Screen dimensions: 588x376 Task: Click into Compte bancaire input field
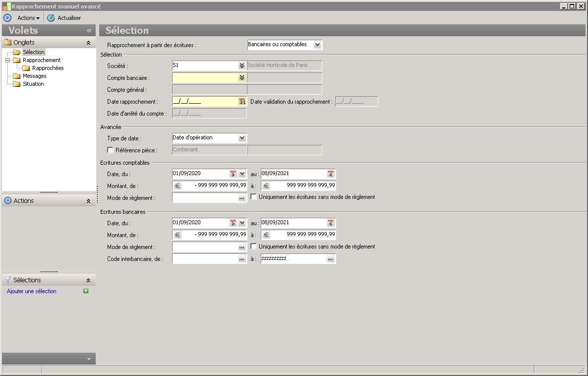204,78
